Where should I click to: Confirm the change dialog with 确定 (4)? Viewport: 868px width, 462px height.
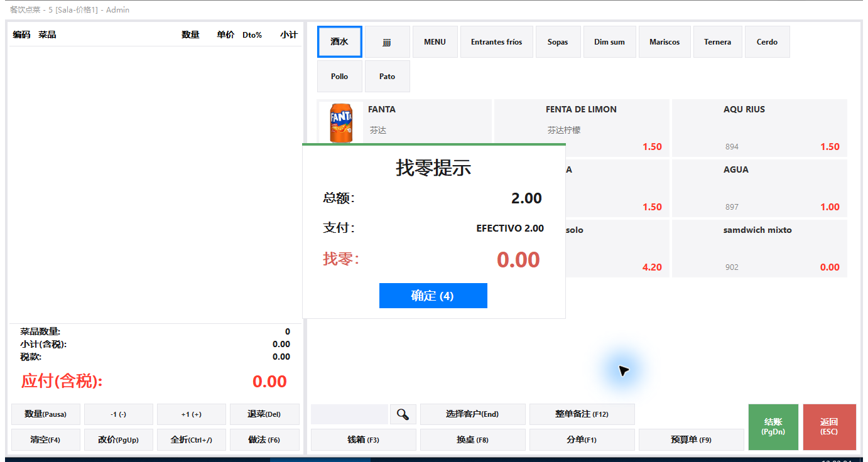tap(433, 296)
